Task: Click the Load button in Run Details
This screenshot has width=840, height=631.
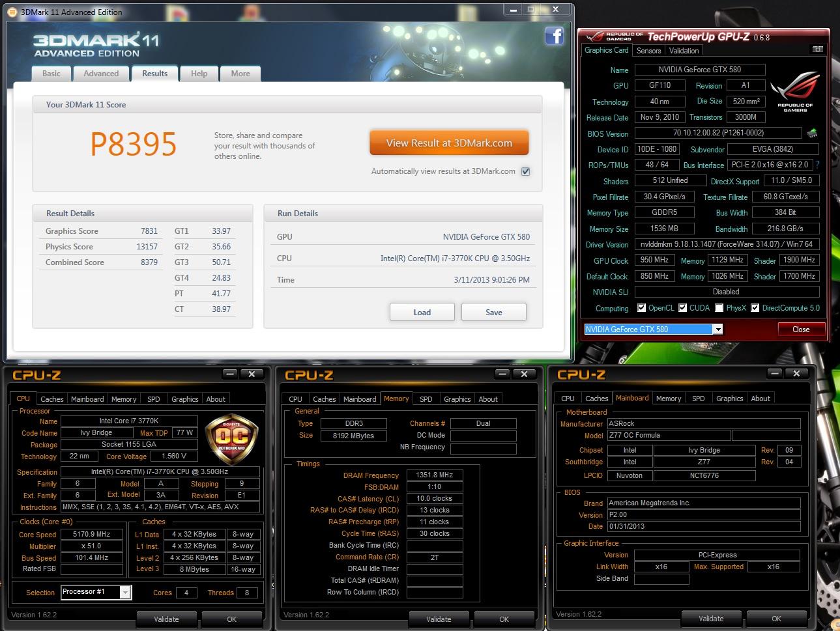Action: pyautogui.click(x=422, y=313)
